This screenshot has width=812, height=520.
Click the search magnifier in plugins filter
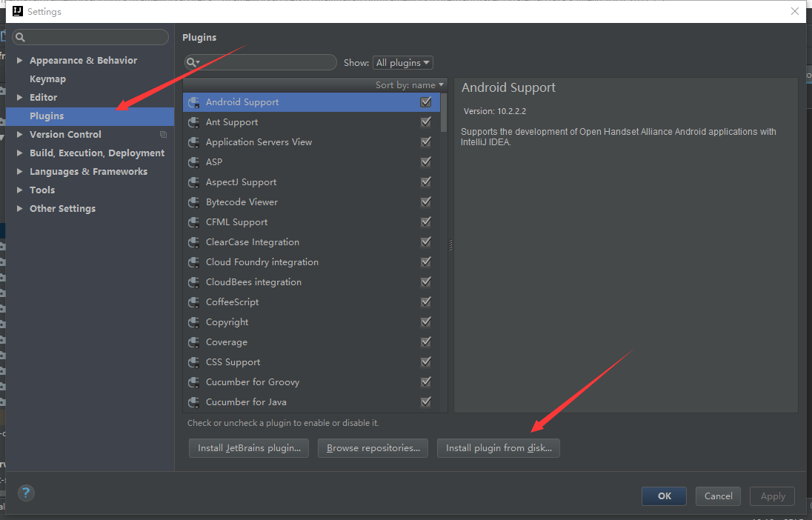tap(193, 62)
